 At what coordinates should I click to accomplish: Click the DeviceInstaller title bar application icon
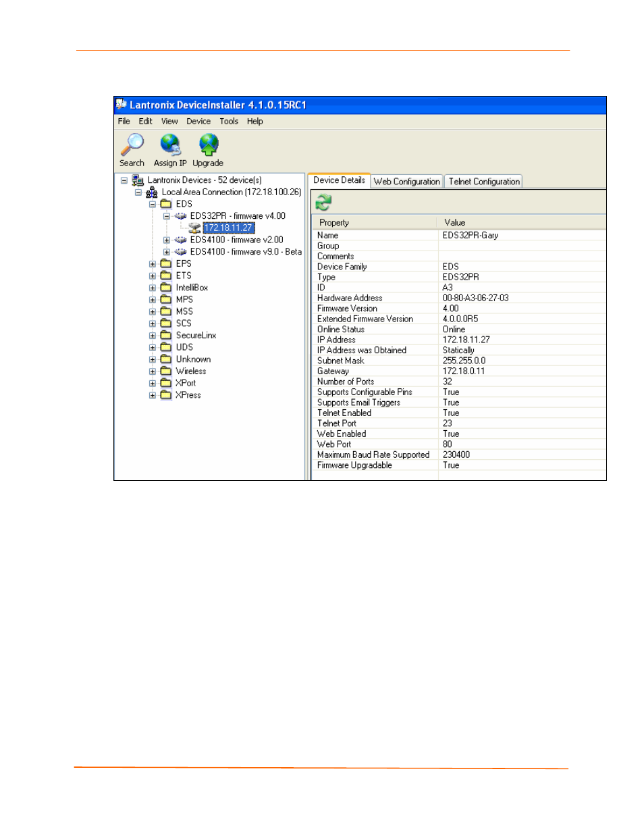click(x=122, y=105)
